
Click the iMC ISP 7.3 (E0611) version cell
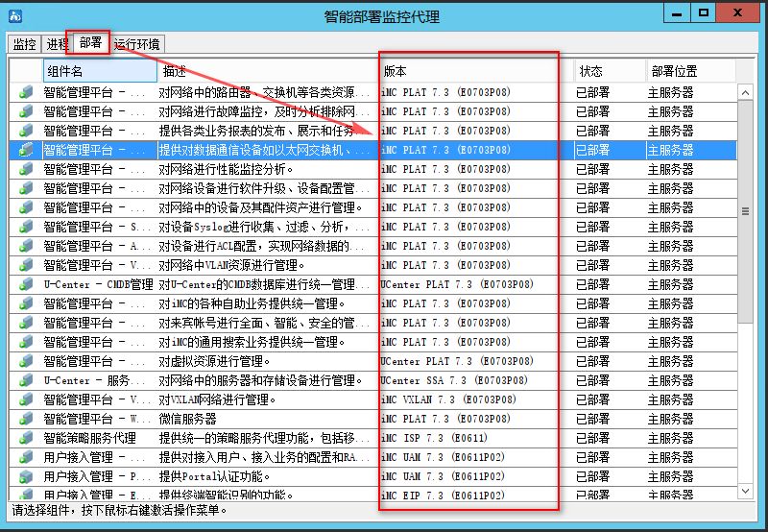coord(434,438)
